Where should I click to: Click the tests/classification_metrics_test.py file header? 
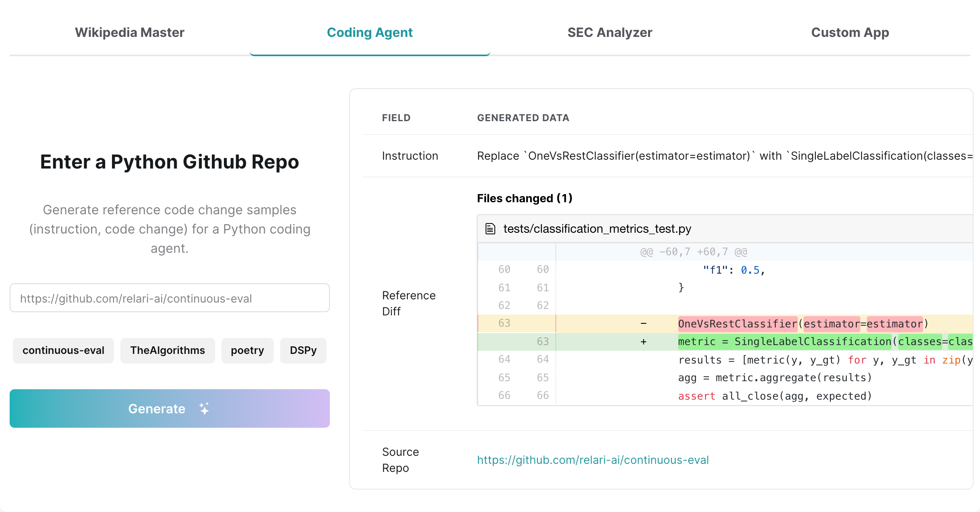point(597,229)
